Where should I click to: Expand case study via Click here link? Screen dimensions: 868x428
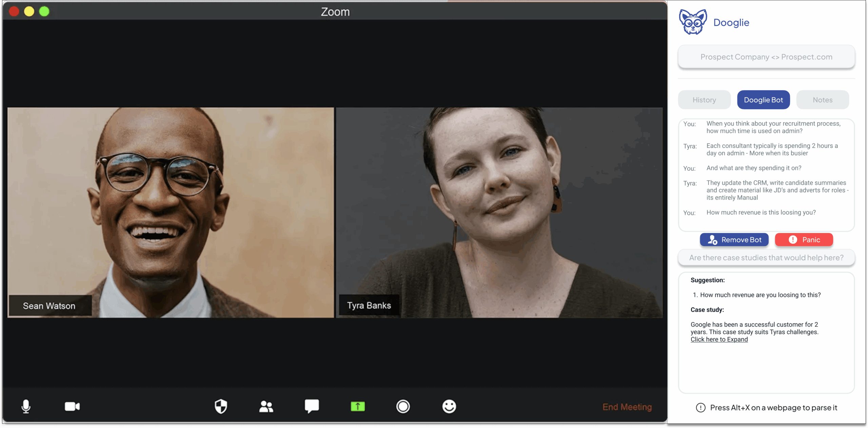click(x=719, y=339)
